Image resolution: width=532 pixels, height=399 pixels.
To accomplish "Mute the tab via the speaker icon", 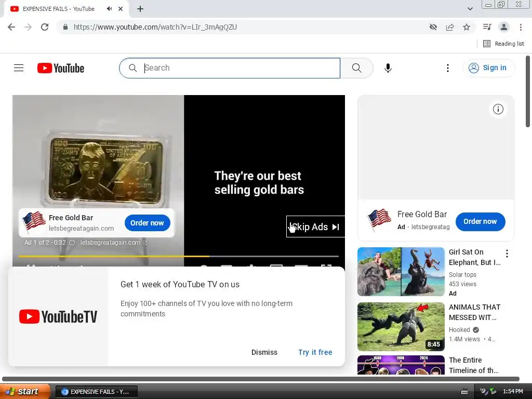I will [x=109, y=9].
